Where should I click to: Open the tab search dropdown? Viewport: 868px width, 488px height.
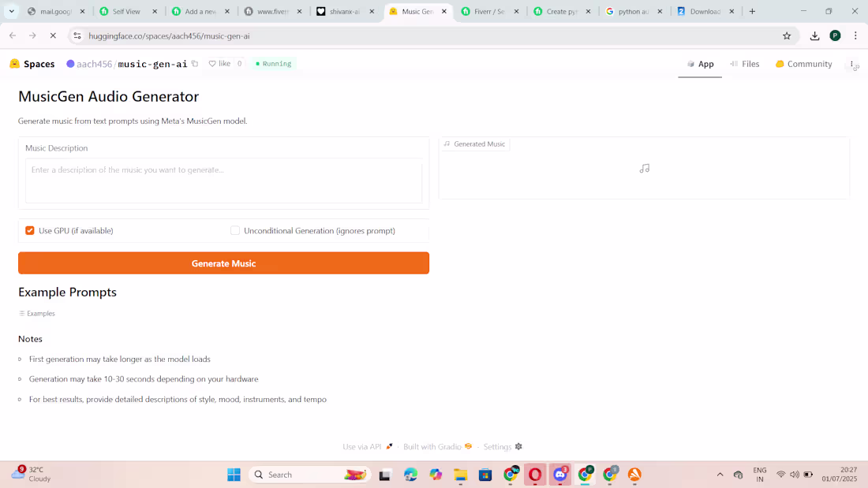pyautogui.click(x=12, y=11)
